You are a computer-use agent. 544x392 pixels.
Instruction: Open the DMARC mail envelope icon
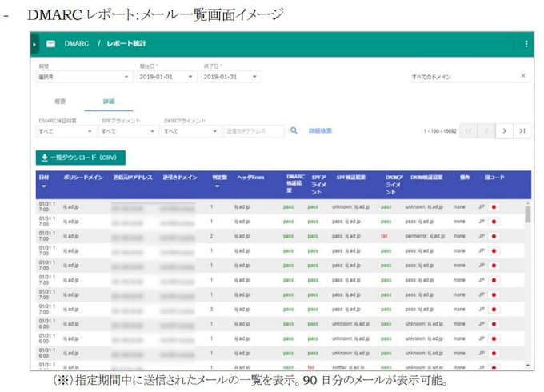[x=51, y=43]
